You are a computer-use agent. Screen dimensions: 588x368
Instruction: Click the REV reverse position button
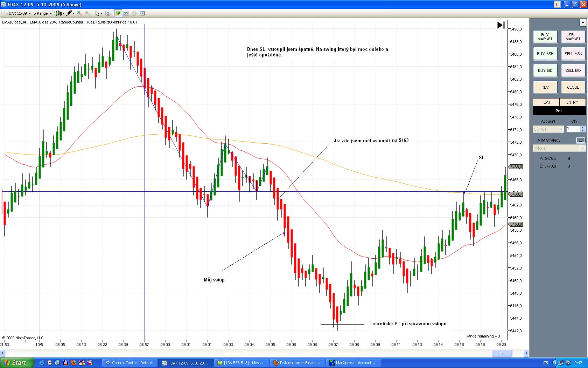545,87
